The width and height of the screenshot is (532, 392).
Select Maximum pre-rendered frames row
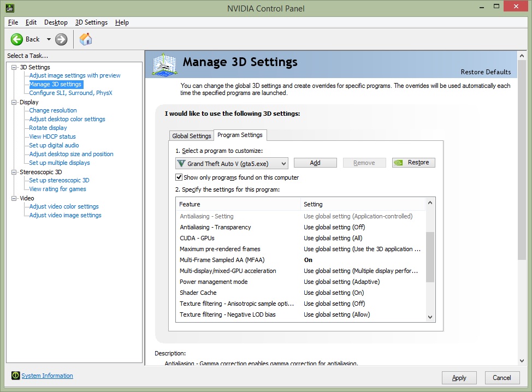click(301, 249)
